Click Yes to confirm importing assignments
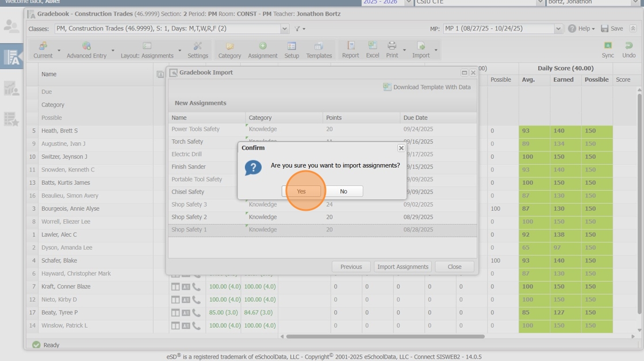Image resolution: width=644 pixels, height=361 pixels. (x=301, y=191)
